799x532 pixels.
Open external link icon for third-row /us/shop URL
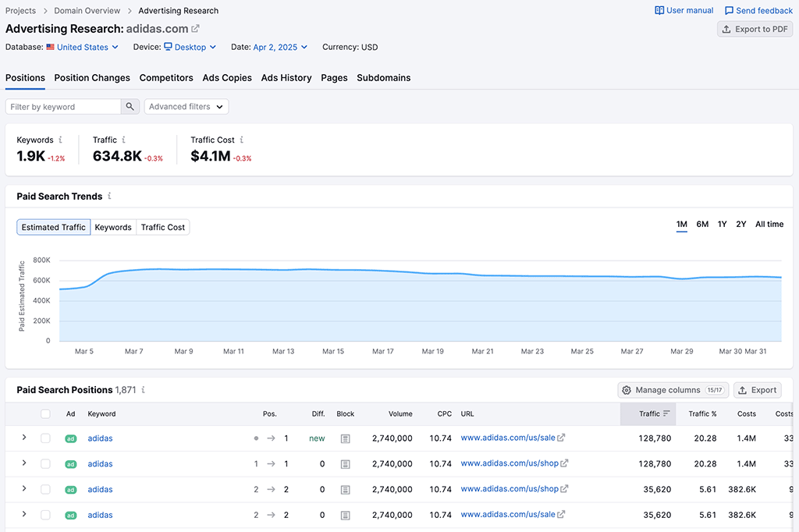point(564,488)
